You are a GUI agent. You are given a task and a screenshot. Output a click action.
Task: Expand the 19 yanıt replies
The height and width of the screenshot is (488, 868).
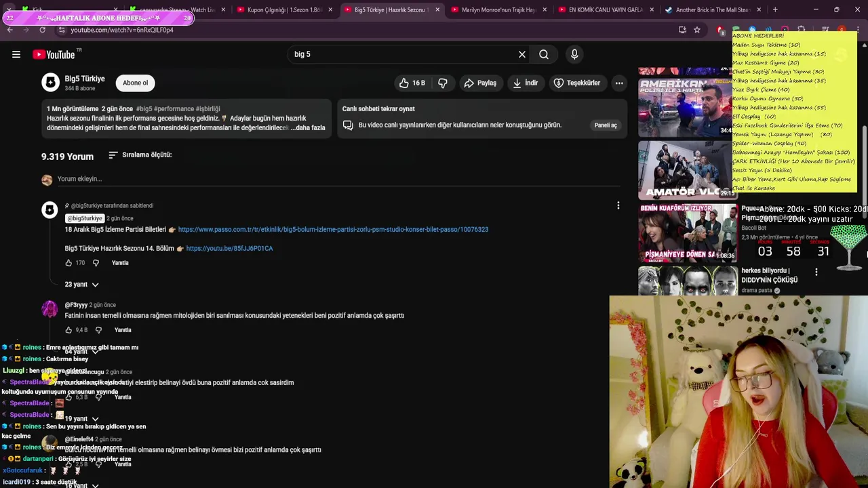click(x=81, y=419)
